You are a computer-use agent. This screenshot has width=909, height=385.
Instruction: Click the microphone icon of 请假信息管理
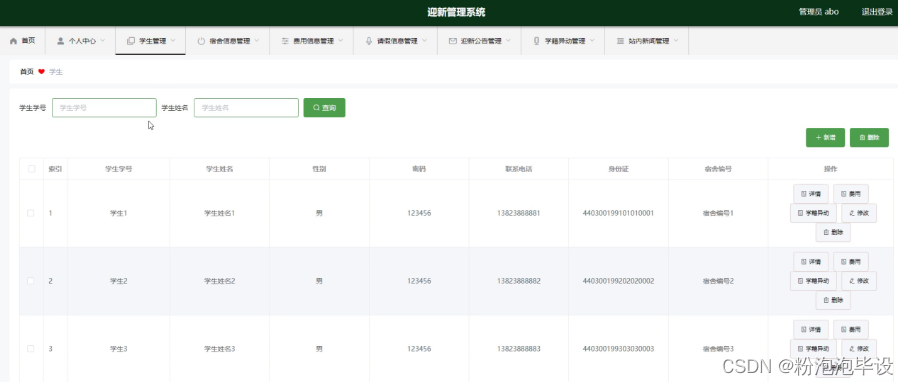(369, 41)
